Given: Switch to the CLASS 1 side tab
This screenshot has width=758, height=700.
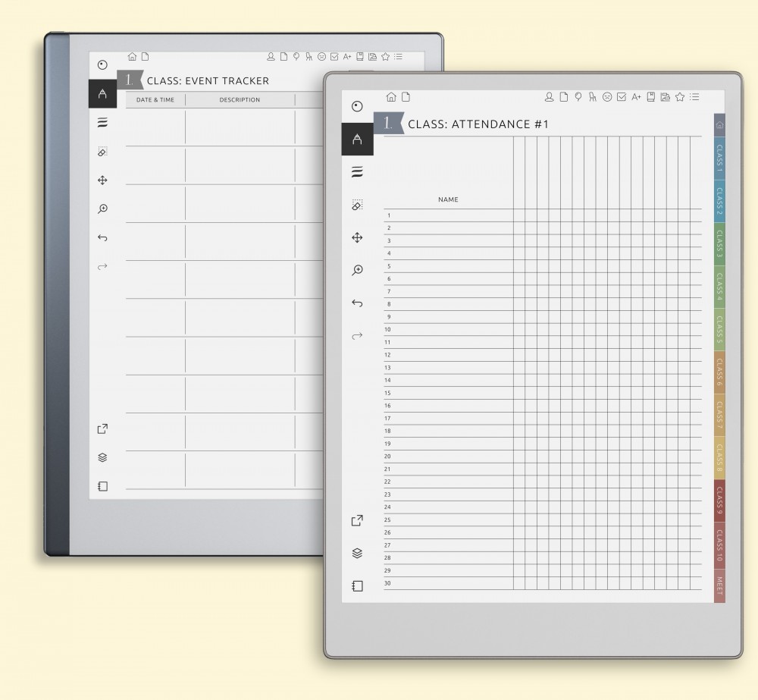Looking at the screenshot, I should [719, 158].
